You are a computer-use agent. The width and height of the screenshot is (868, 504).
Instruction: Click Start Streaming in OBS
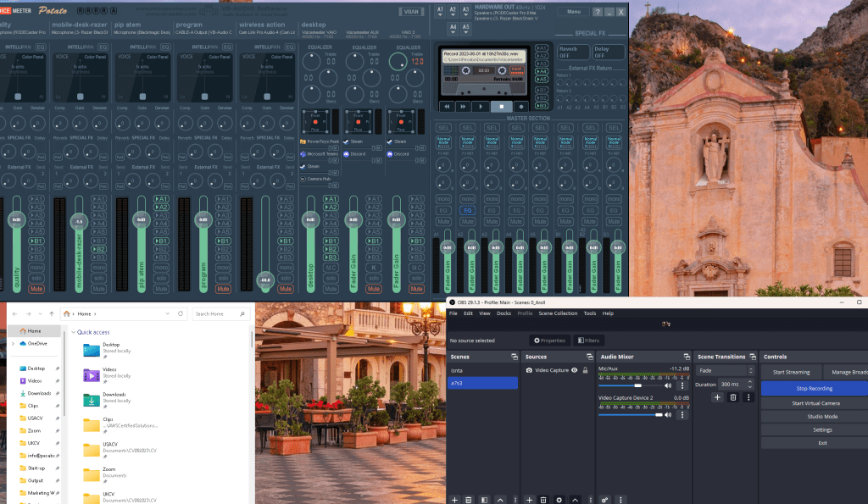[x=791, y=372]
